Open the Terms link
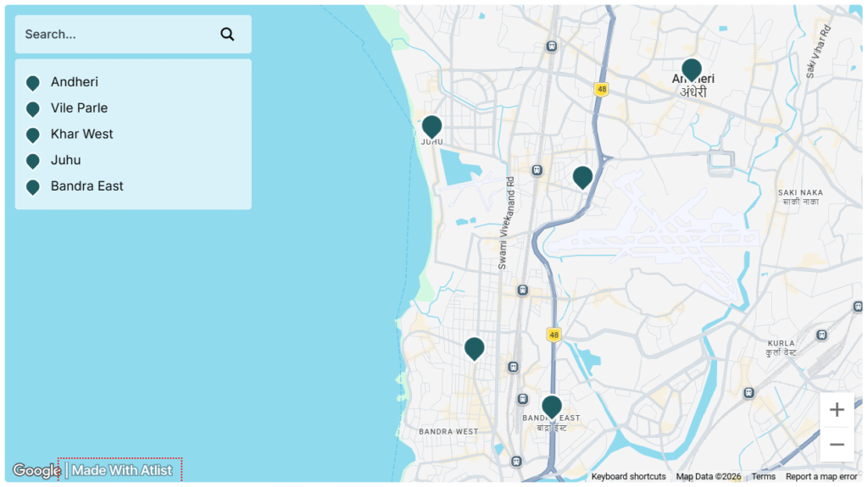The width and height of the screenshot is (868, 487). coord(763,477)
